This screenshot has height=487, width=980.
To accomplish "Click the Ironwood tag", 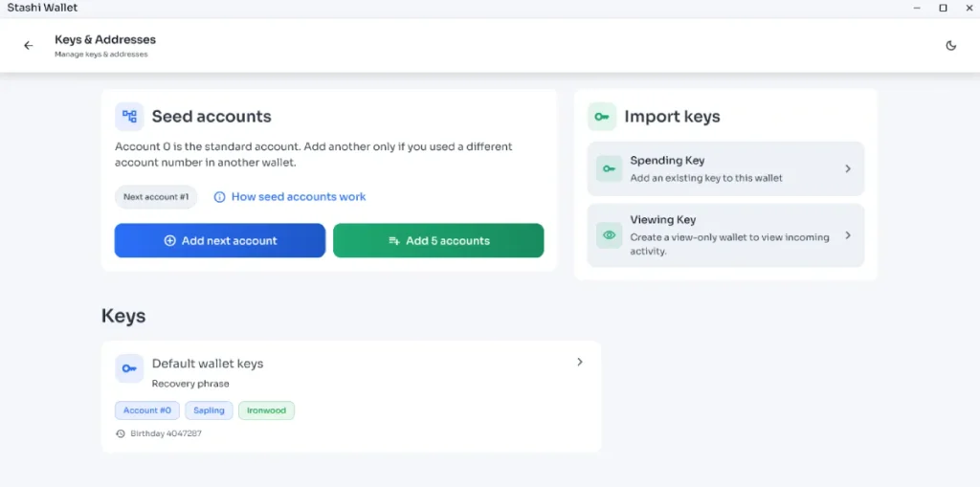I will [266, 410].
